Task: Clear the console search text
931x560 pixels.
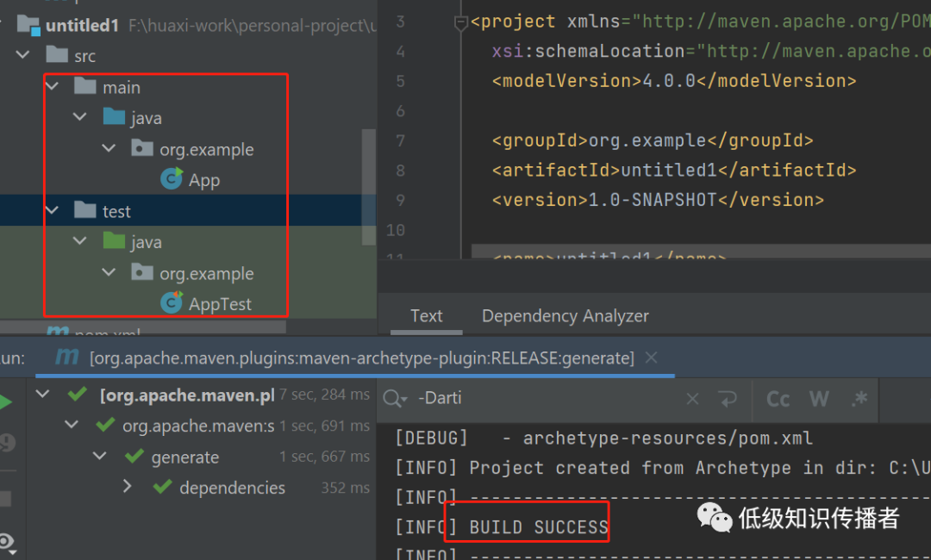Action: [692, 399]
